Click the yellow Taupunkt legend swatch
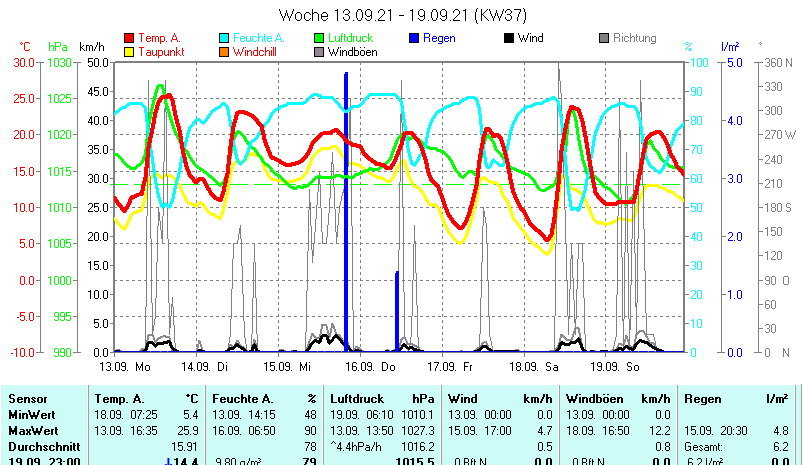Image resolution: width=810 pixels, height=465 pixels. click(x=130, y=52)
